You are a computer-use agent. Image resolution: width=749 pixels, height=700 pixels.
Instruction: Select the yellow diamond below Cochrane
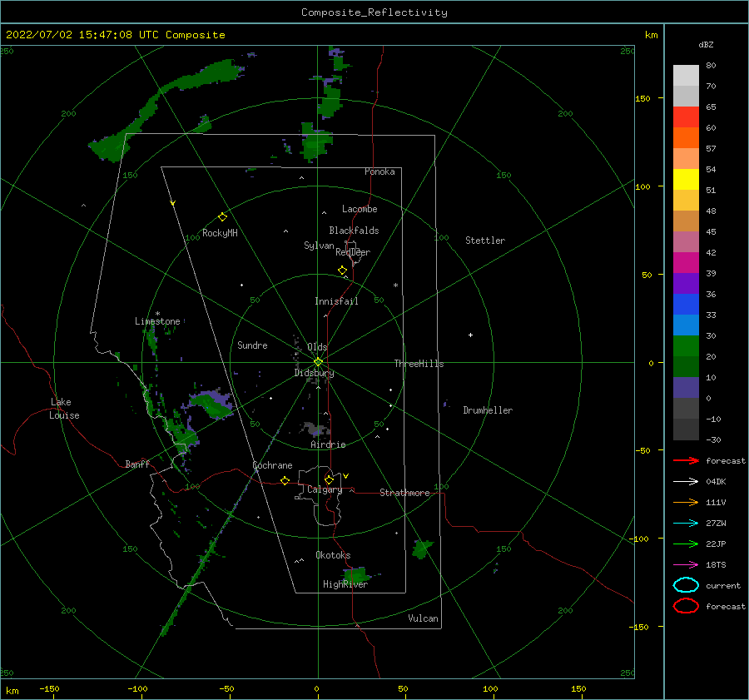click(285, 480)
